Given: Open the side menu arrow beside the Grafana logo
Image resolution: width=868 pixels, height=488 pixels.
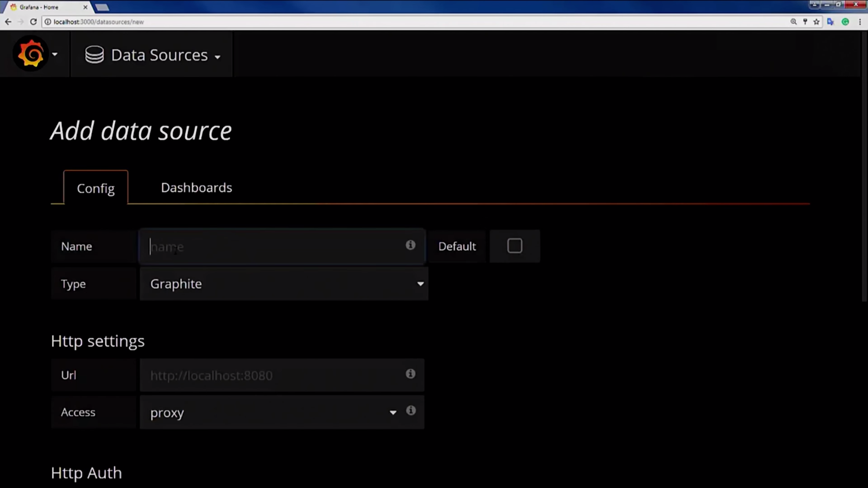Looking at the screenshot, I should click(x=55, y=54).
